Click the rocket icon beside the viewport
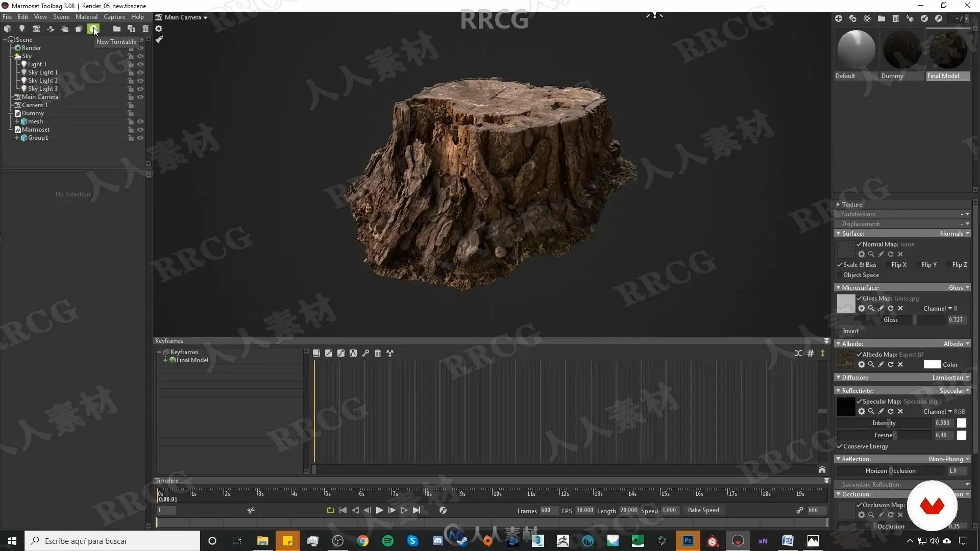 pos(159,39)
